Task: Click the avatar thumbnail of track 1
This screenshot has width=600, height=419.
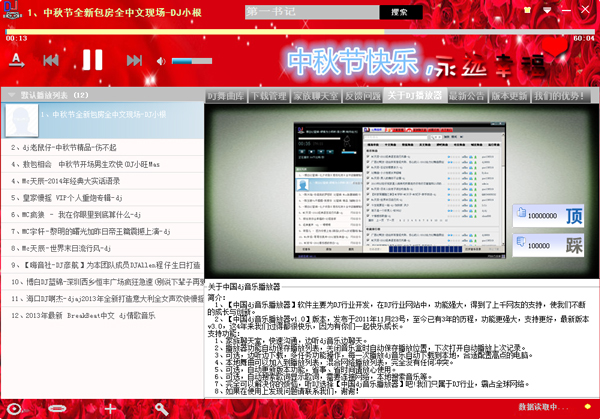Action: tap(22, 120)
